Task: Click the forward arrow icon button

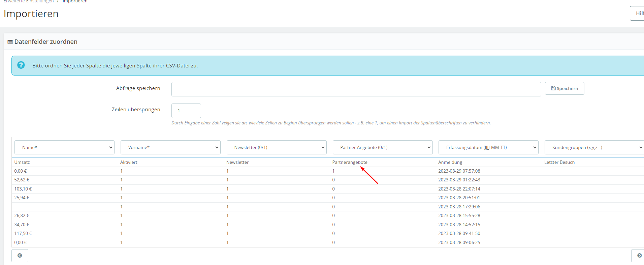Action: (x=638, y=256)
